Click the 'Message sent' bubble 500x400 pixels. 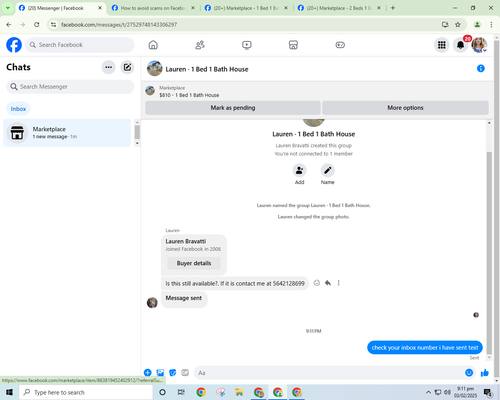(184, 298)
